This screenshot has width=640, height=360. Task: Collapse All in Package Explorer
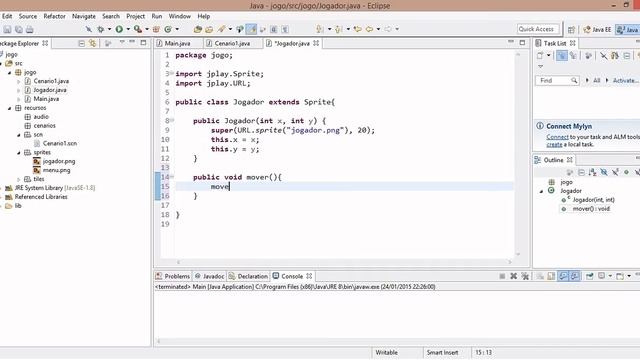[x=82, y=43]
